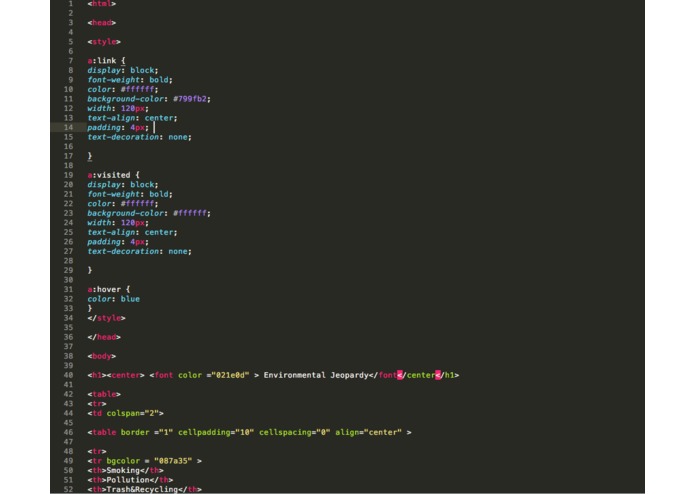Click the opening h1 tag on line 40
The image size is (695, 494).
point(97,375)
